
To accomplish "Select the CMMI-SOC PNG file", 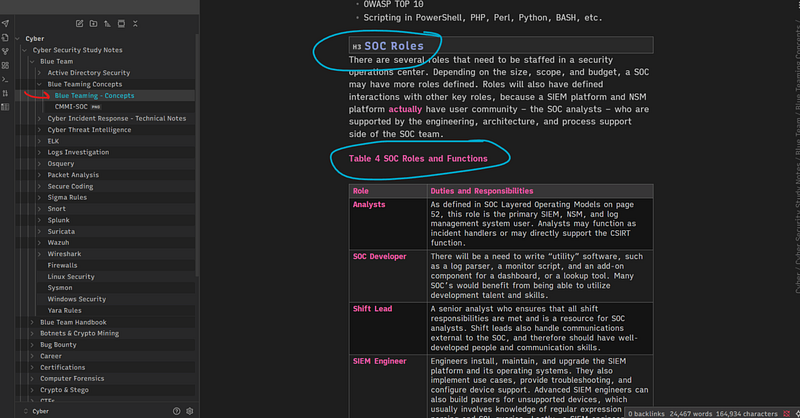I will tap(78, 107).
